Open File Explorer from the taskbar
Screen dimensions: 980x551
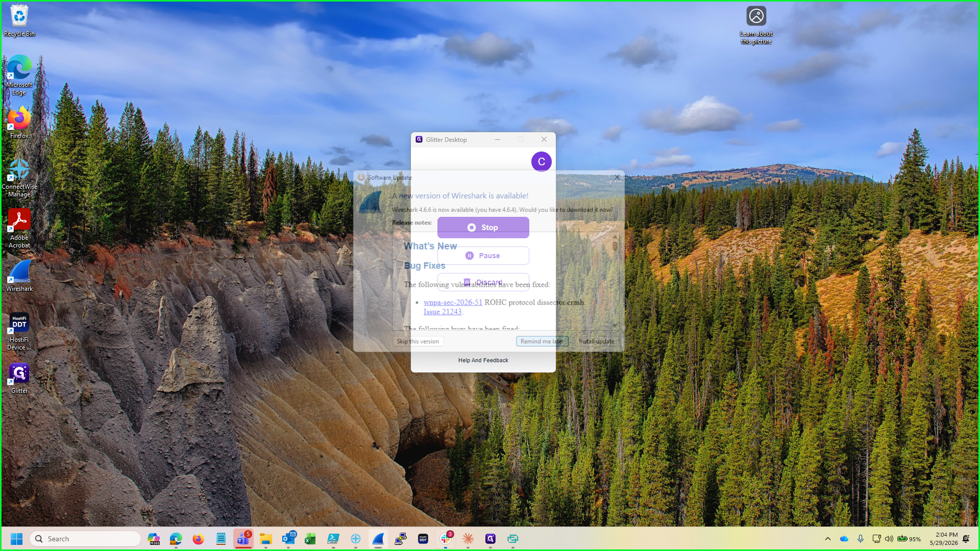pos(266,539)
